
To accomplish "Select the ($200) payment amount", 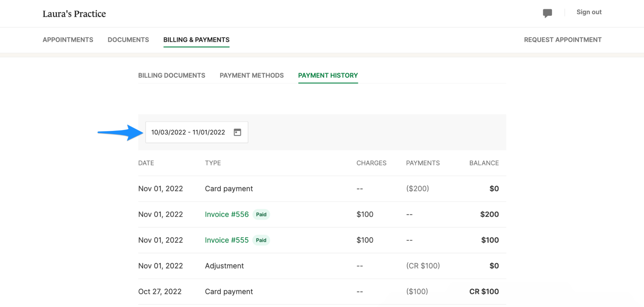I will pyautogui.click(x=418, y=189).
